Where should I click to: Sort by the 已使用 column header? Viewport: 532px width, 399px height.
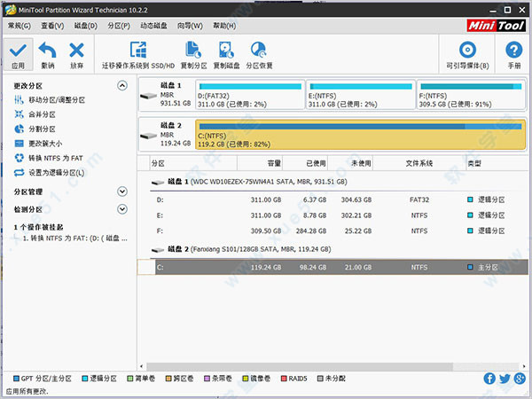pyautogui.click(x=305, y=163)
